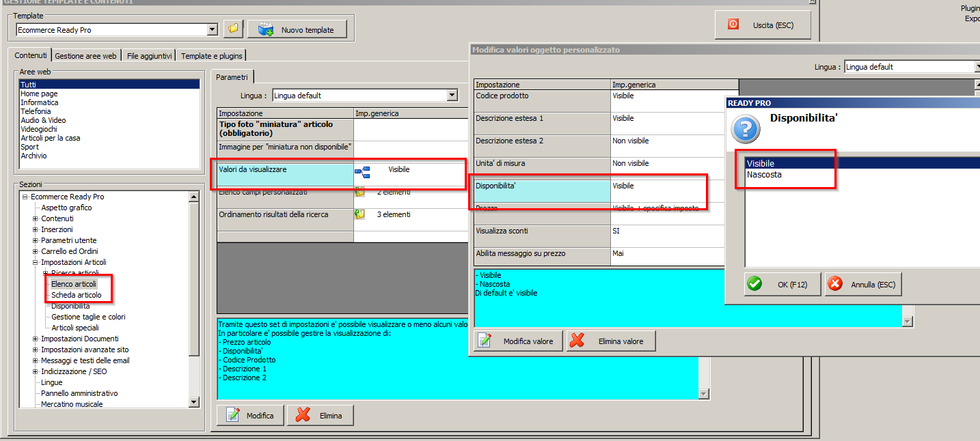Select Tipo foto miniatura articolo setting row
The width and height of the screenshot is (980, 441).
click(342, 129)
